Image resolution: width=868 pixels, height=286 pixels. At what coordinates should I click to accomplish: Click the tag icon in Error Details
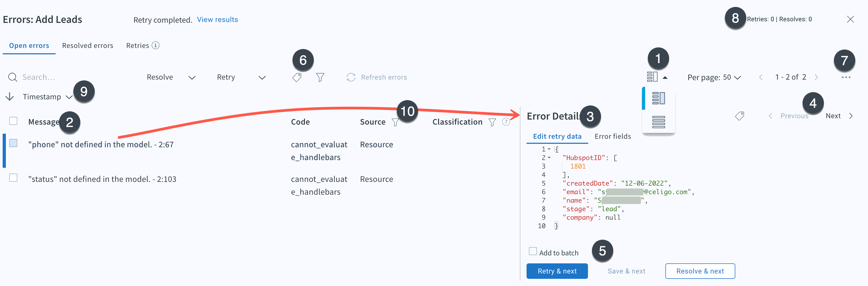(739, 116)
